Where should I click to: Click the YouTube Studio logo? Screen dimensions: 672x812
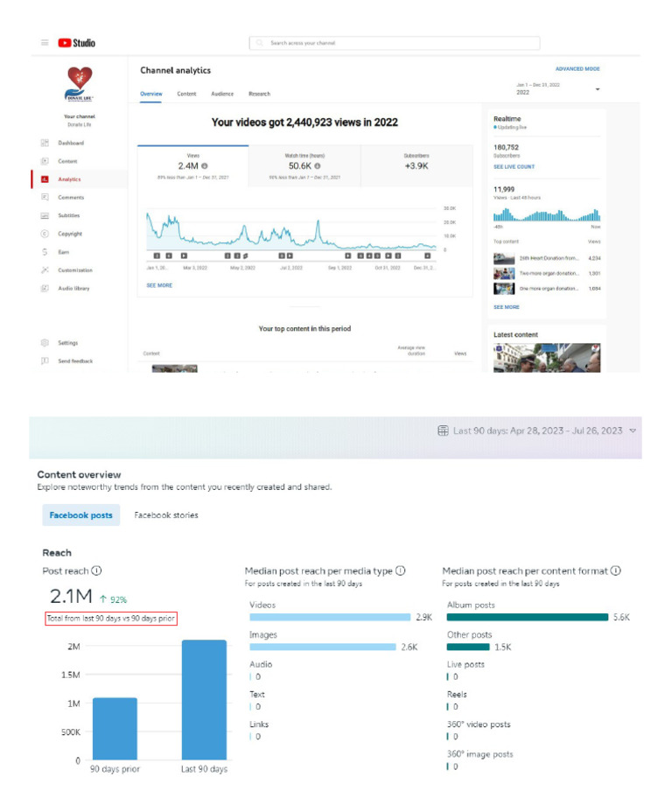pyautogui.click(x=77, y=43)
